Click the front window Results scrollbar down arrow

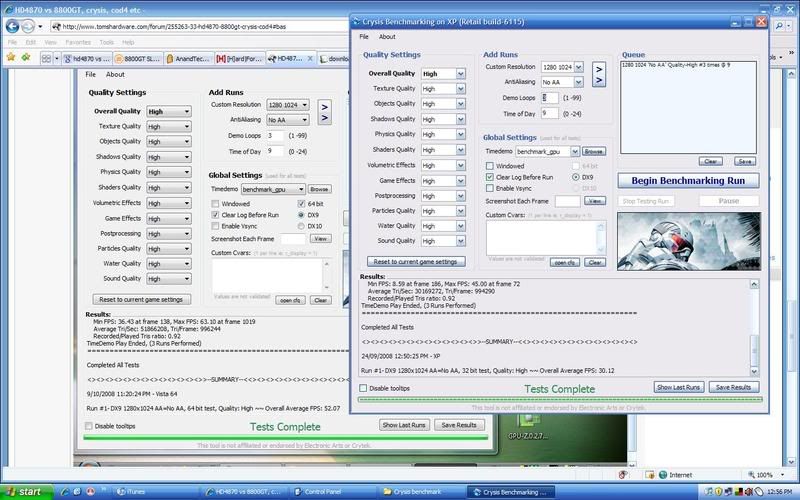point(754,371)
